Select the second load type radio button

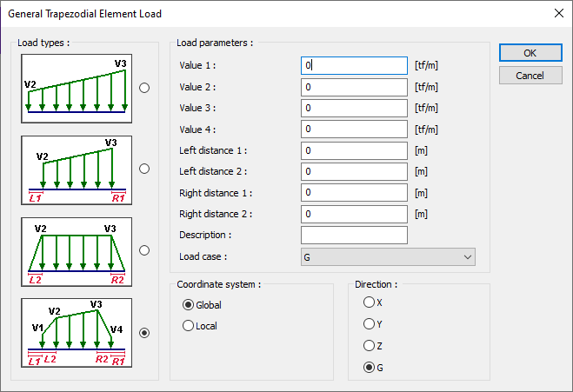(x=144, y=169)
